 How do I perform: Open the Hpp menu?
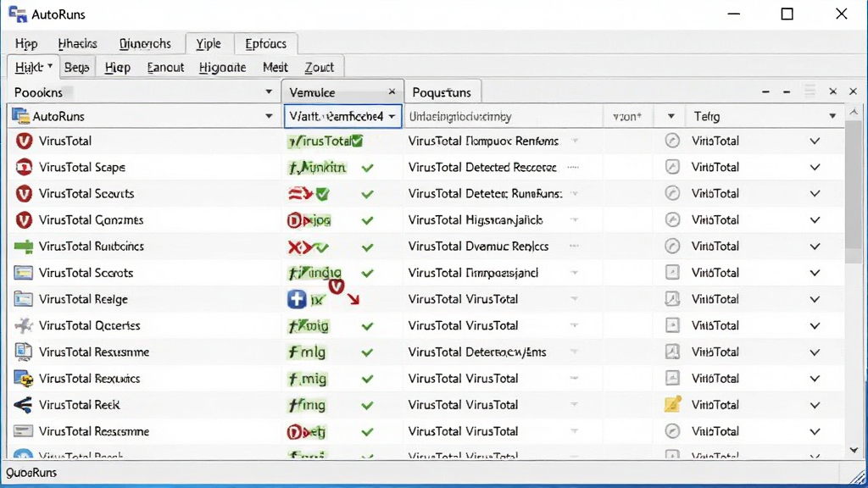tap(26, 44)
